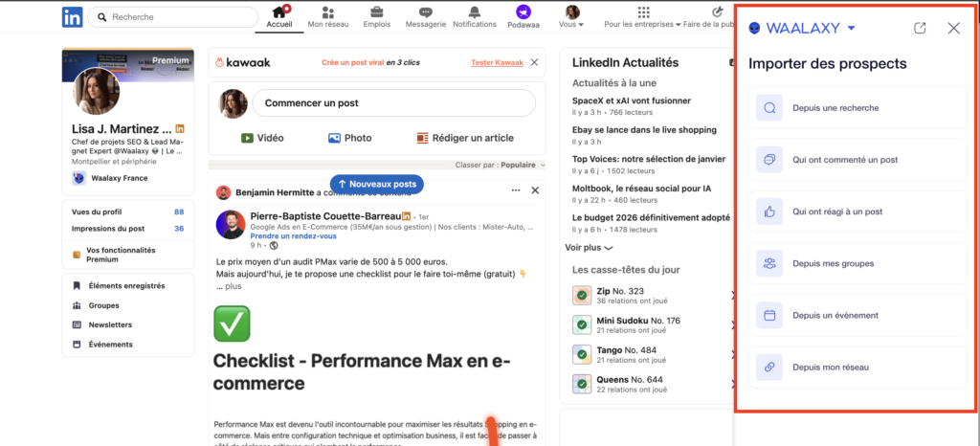Click the LinkedIn logo icon
The width and height of the screenshot is (980, 446).
click(73, 17)
